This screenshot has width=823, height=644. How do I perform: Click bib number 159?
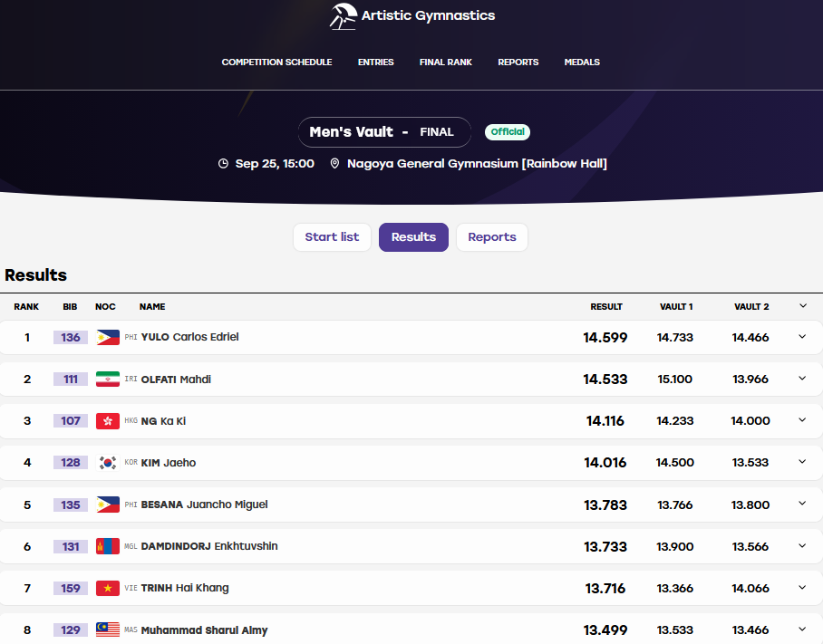(x=71, y=589)
